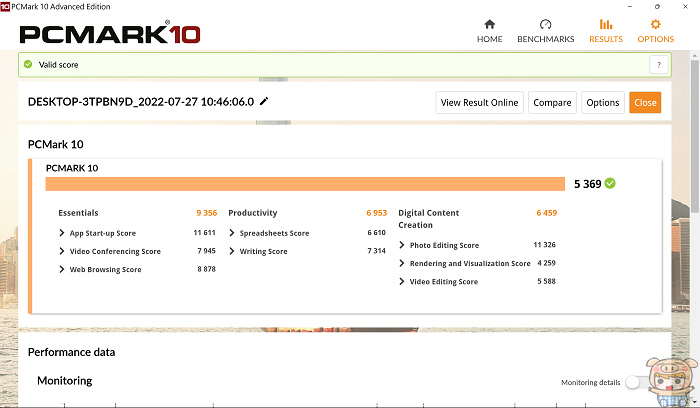Click the green valid score checkmark
700x408 pixels.
28,64
